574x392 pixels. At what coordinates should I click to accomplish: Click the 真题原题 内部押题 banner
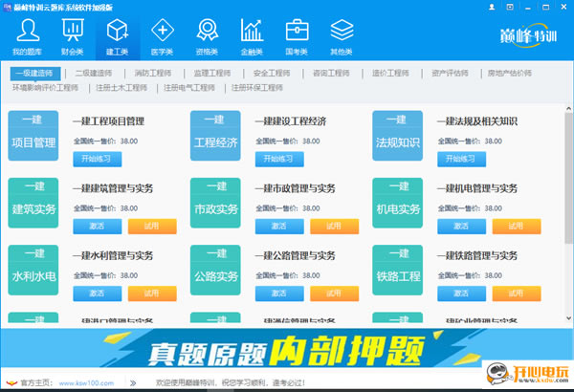[287, 348]
